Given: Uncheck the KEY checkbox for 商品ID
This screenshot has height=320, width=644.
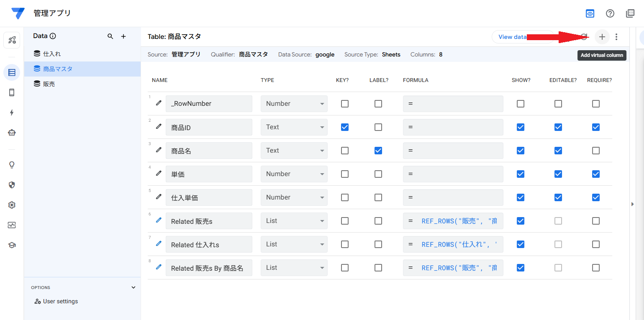Looking at the screenshot, I should 345,127.
